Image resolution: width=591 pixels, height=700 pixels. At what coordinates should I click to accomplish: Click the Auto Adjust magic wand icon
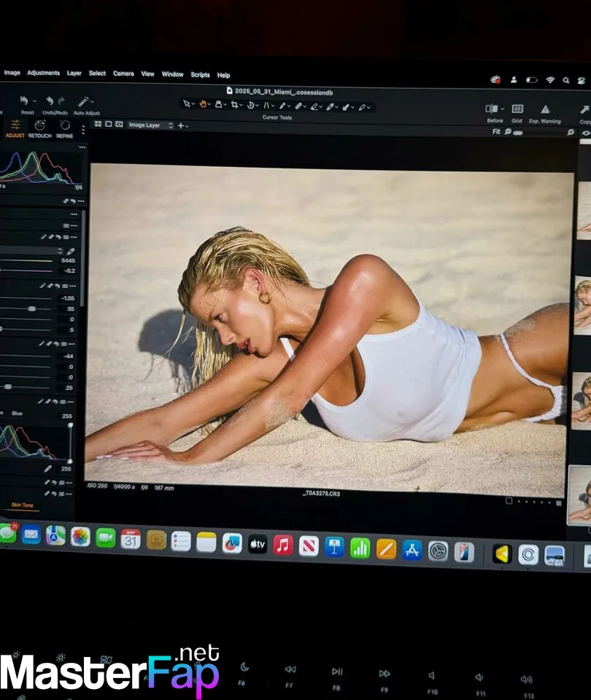tap(85, 102)
